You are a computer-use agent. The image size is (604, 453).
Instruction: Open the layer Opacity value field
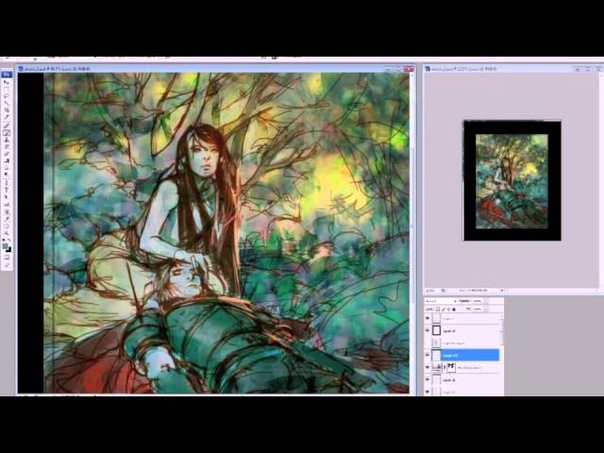[477, 301]
